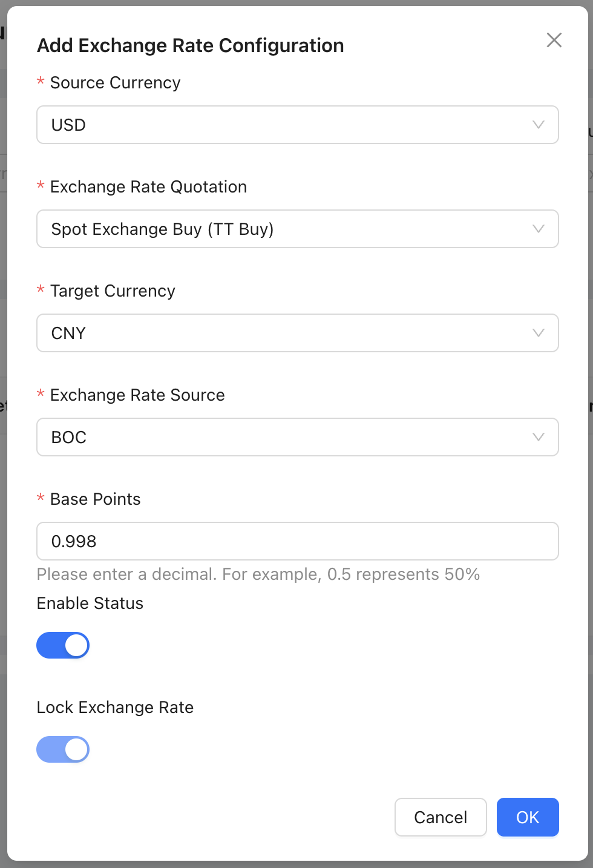This screenshot has height=868, width=593.
Task: Click the chevron arrow beside USD
Action: (538, 125)
